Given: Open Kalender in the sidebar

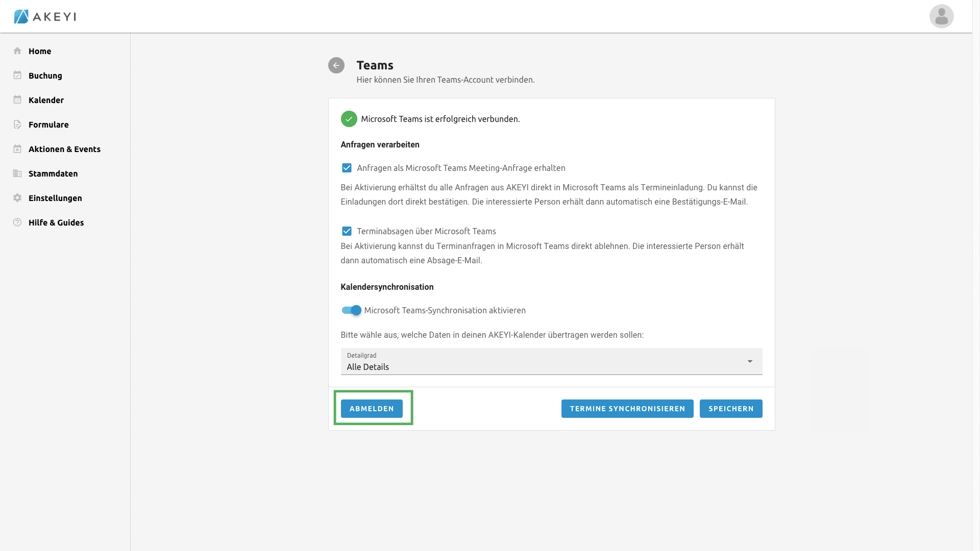Looking at the screenshot, I should [46, 100].
